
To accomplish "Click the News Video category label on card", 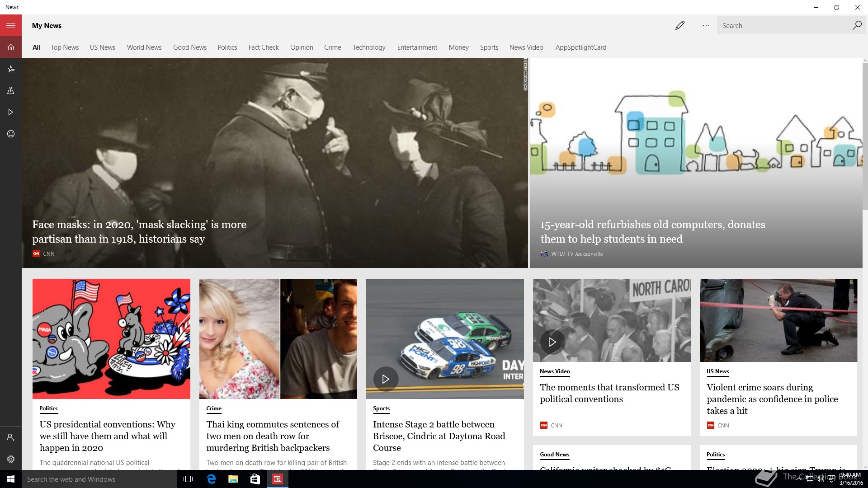I will (x=555, y=371).
